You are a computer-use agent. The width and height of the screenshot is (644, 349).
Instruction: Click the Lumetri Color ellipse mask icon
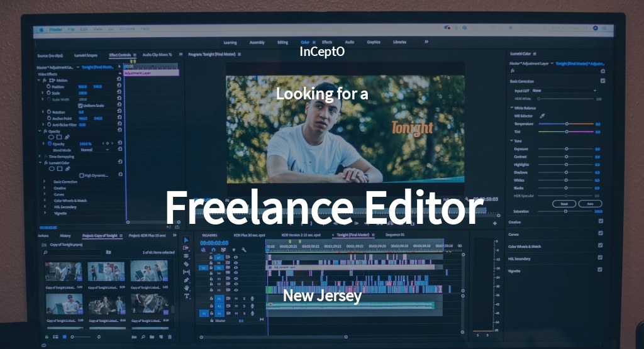52,169
